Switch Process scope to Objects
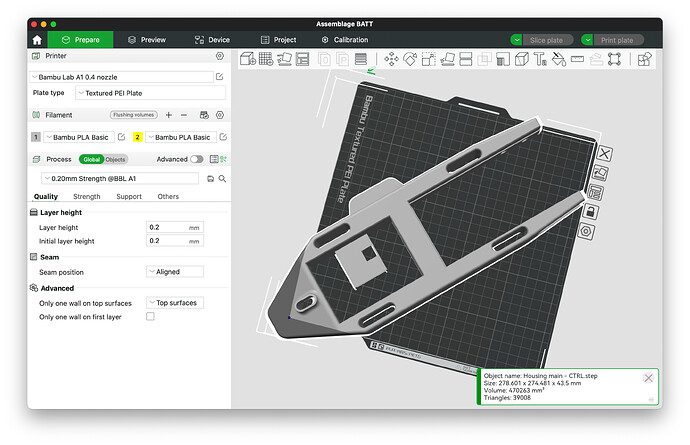Viewport: 690px width, 445px height. (x=115, y=159)
